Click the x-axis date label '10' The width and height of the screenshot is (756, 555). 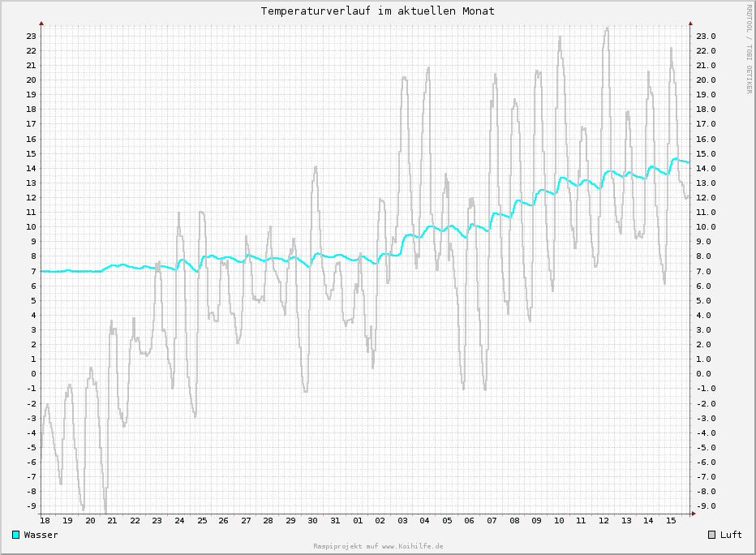559,520
